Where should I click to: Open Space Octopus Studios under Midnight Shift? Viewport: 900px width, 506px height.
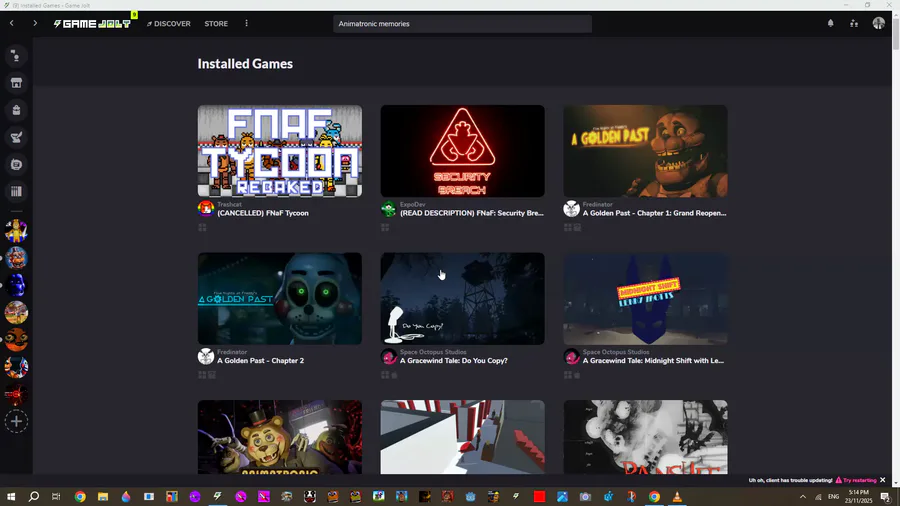[616, 352]
